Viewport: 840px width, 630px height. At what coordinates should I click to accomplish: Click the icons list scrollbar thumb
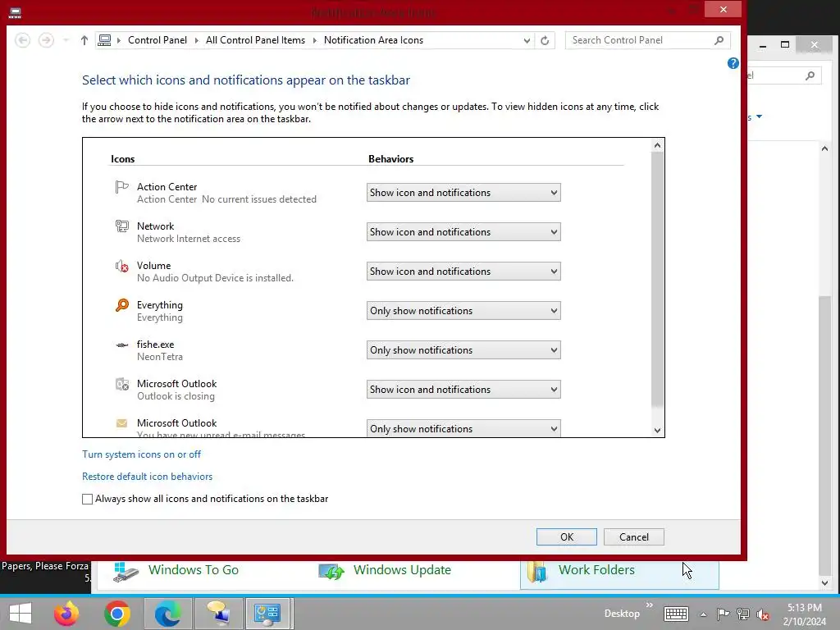click(x=657, y=280)
